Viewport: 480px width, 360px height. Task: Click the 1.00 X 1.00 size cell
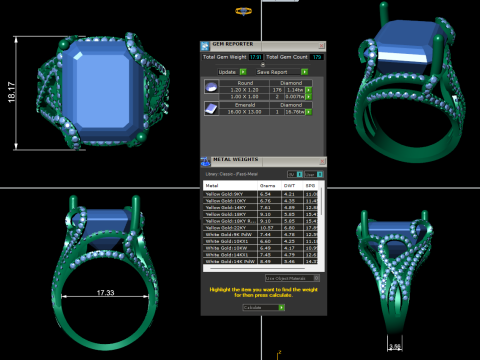click(244, 97)
